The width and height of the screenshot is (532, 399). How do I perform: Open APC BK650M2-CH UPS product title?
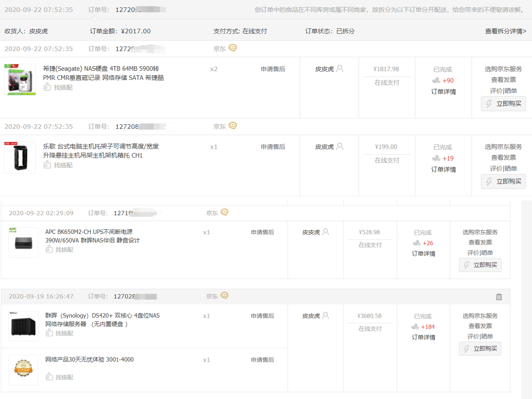point(92,236)
